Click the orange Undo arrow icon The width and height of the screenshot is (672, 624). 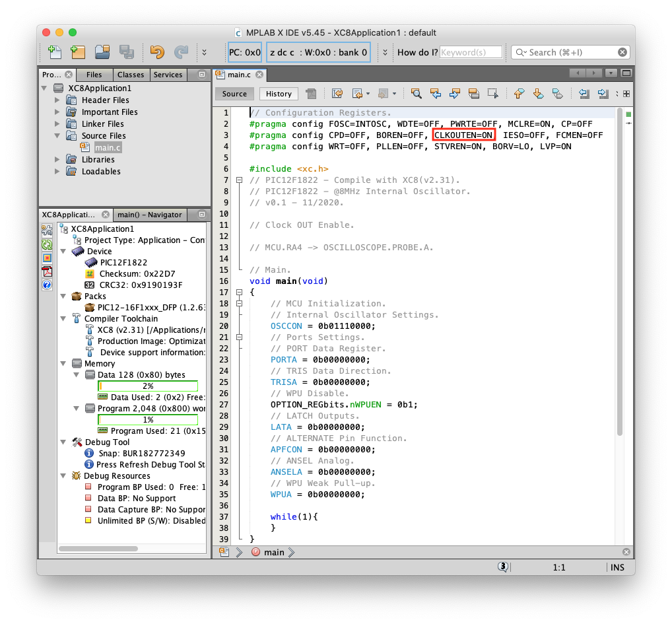point(157,52)
